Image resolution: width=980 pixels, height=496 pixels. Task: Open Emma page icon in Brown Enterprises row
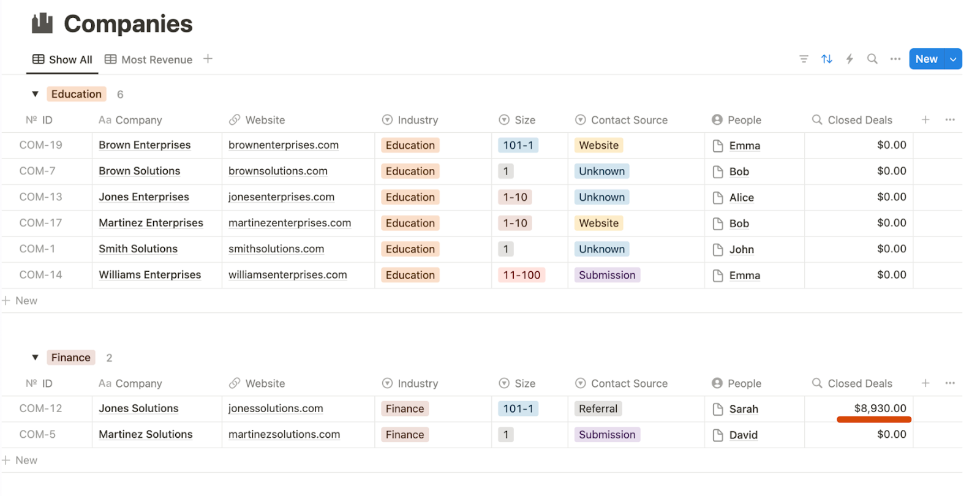[x=718, y=146]
